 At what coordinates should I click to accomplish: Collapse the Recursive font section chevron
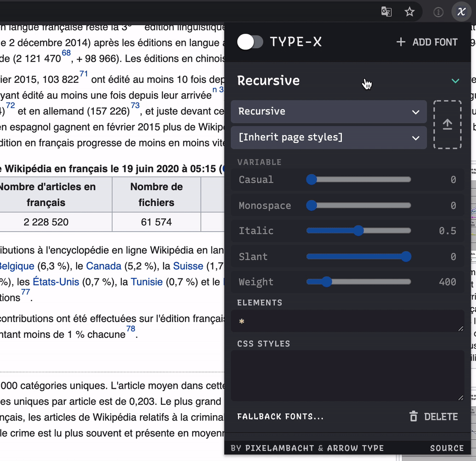pyautogui.click(x=455, y=81)
